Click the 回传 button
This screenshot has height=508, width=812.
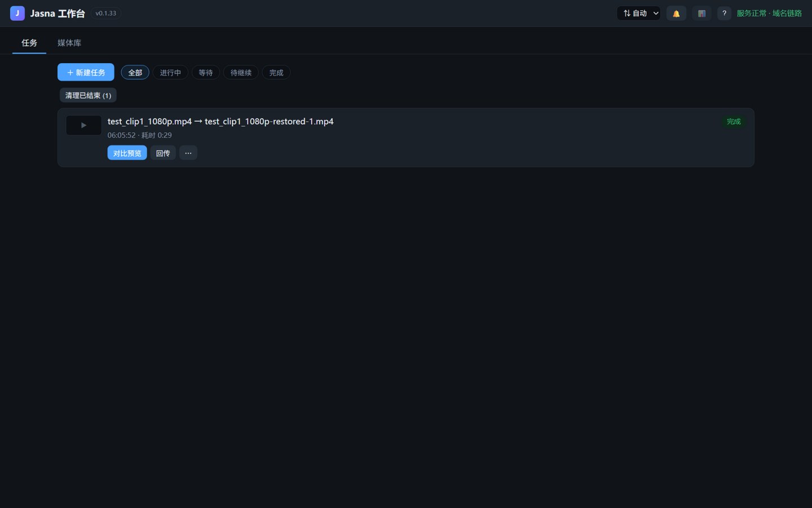click(x=163, y=153)
